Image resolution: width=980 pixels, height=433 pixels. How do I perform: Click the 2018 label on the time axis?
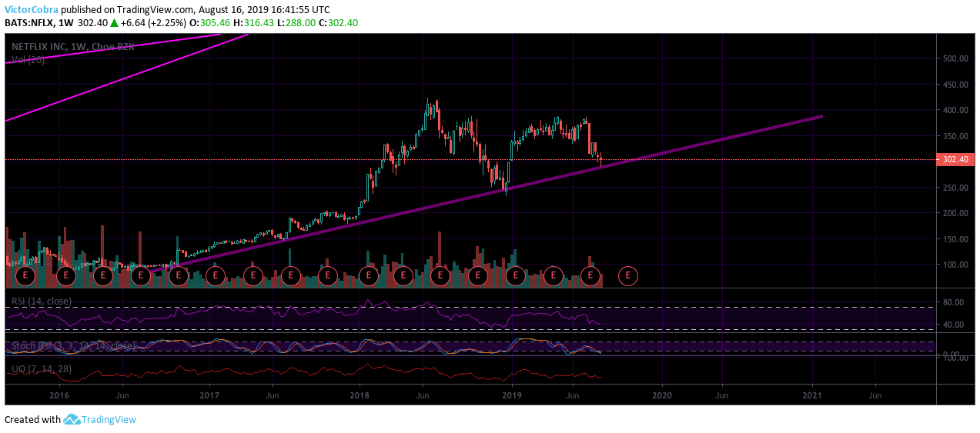[361, 395]
